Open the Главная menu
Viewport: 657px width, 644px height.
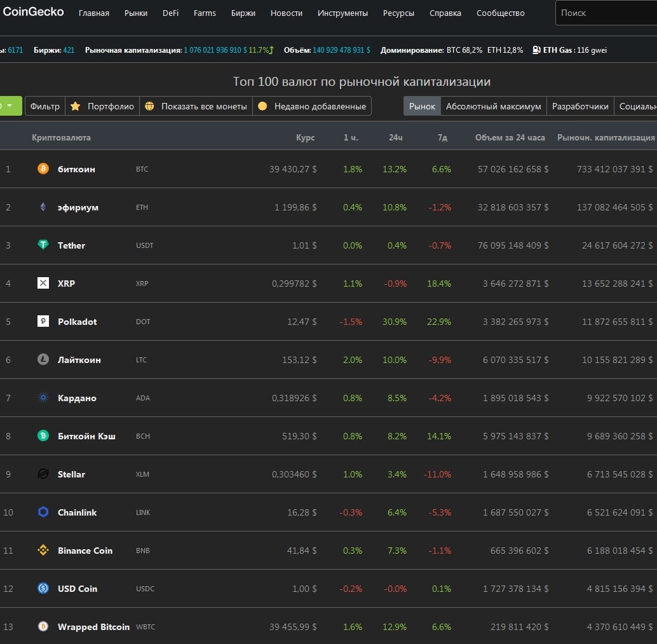pos(94,13)
